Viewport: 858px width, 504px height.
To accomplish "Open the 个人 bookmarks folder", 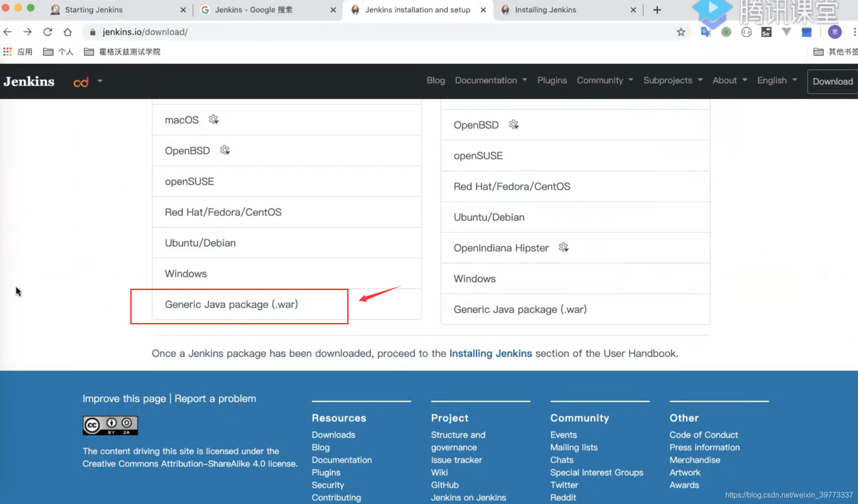I will click(x=58, y=52).
